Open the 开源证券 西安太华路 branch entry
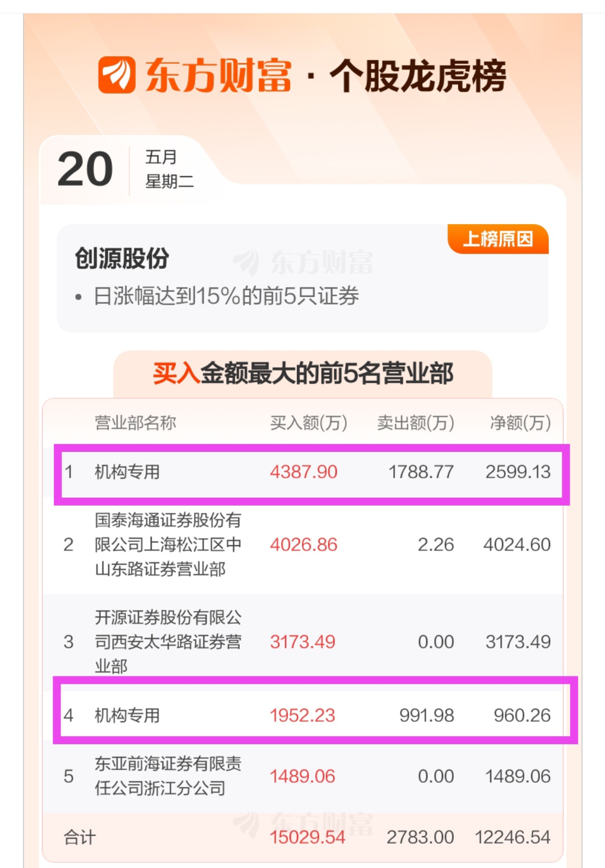Viewport: 605px width, 868px height. click(x=303, y=642)
